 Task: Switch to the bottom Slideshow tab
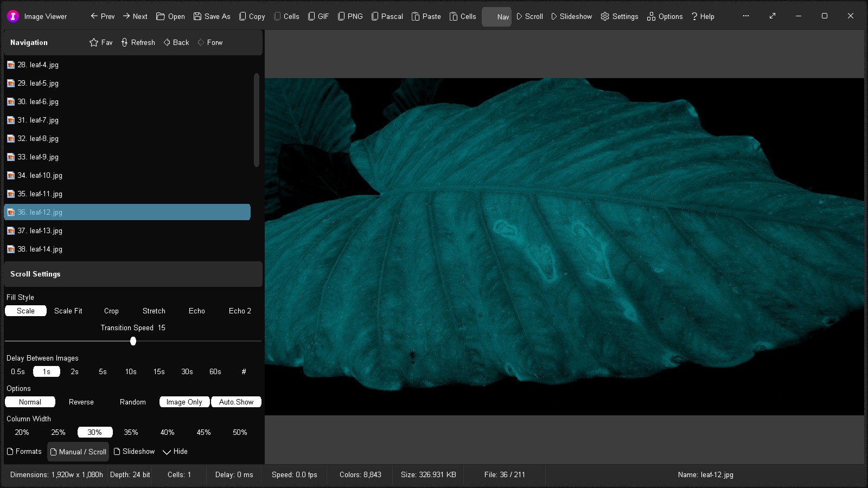(134, 451)
